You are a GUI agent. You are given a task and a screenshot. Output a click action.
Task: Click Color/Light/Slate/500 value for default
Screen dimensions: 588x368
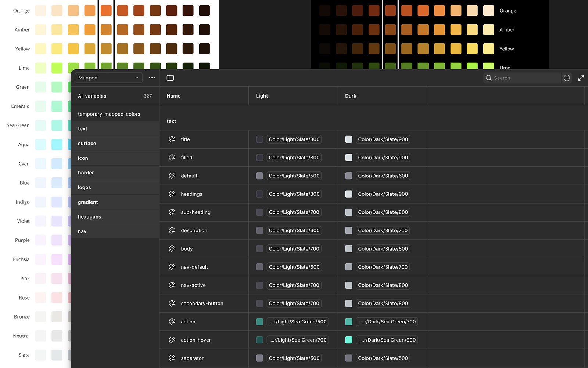click(294, 176)
